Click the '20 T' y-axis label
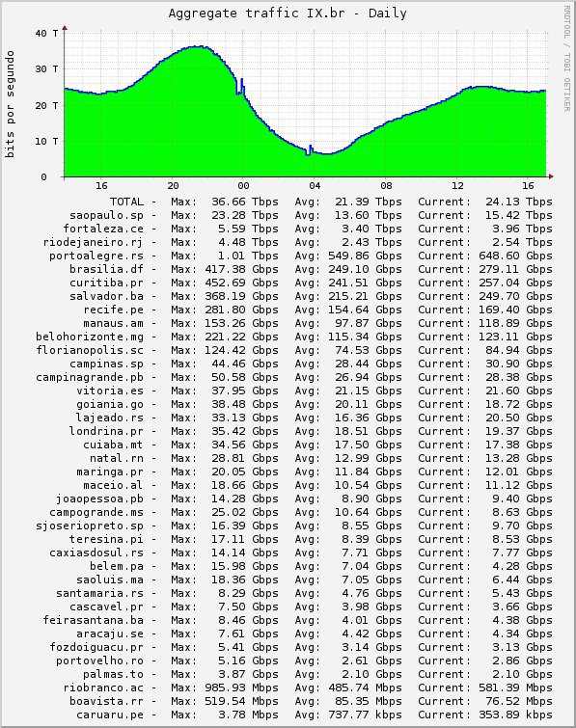 click(x=46, y=105)
